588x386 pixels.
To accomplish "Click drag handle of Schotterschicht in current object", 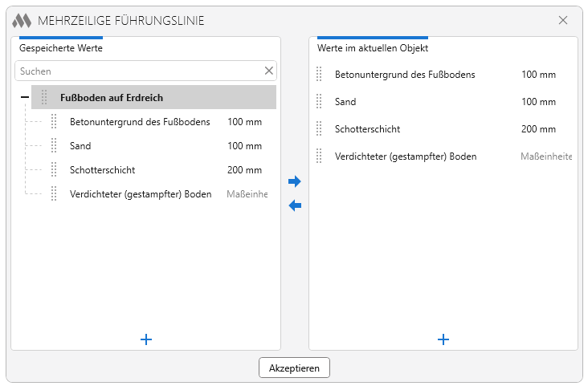I will coord(319,129).
